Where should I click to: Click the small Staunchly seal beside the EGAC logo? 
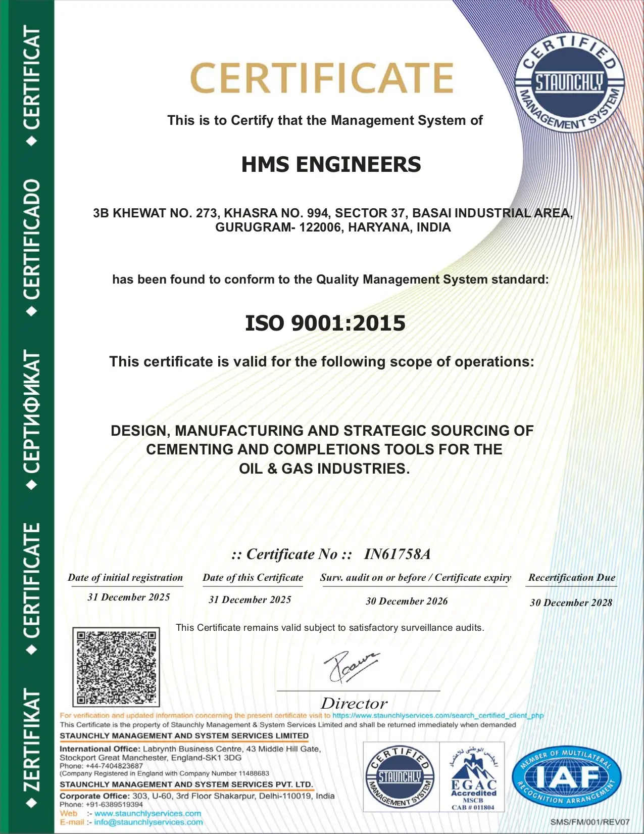coord(400,777)
